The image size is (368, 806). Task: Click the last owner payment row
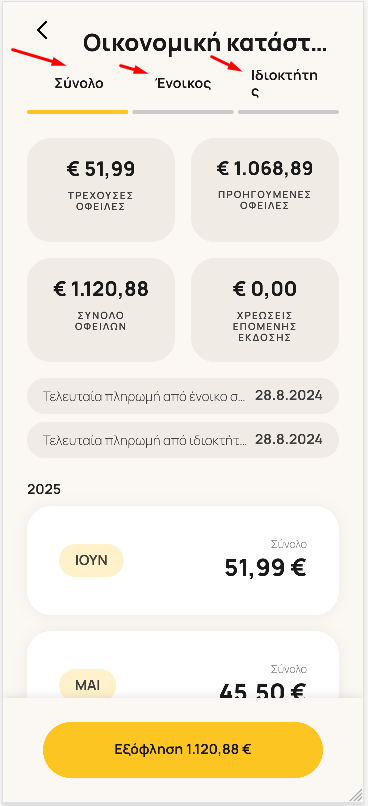183,440
